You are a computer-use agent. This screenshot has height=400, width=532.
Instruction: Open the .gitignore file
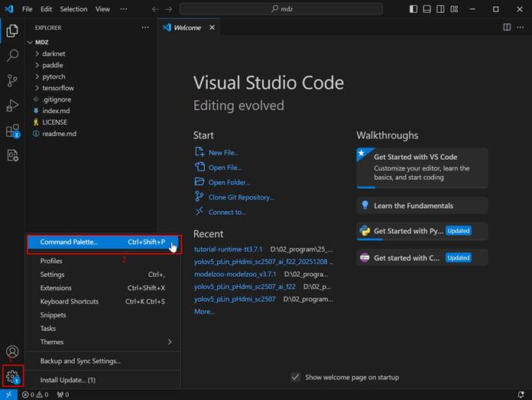tap(57, 99)
